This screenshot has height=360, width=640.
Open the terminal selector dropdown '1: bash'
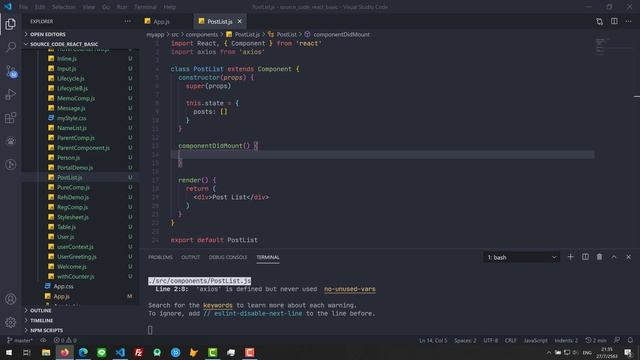click(x=521, y=257)
